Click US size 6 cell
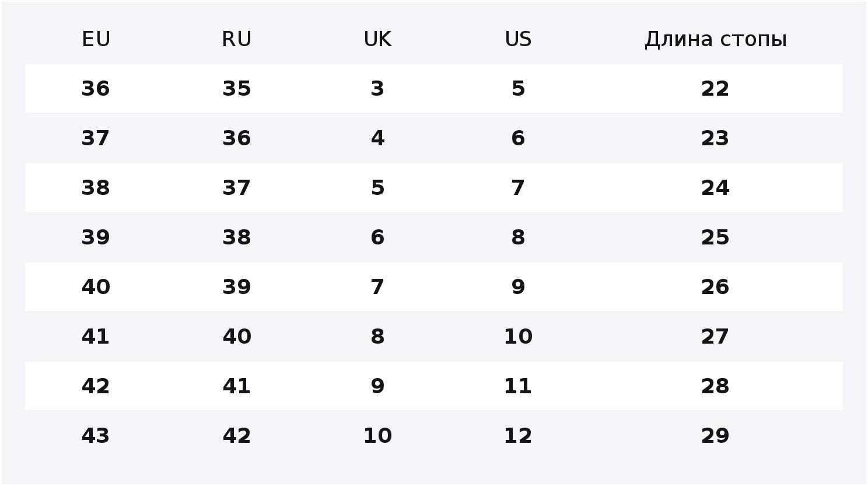Screen dimensions: 868x486 [518, 138]
